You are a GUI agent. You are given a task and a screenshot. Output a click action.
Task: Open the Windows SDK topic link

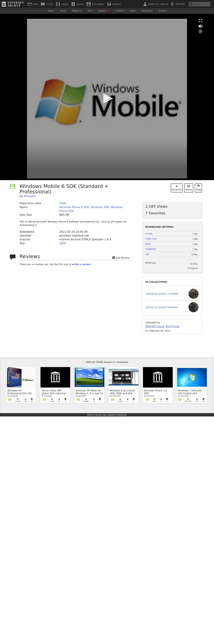tap(100, 207)
